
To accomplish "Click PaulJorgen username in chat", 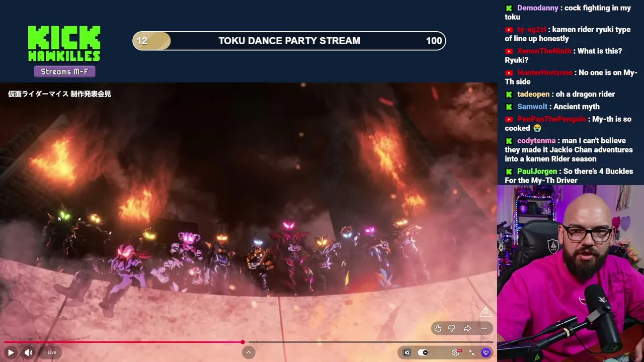I will (x=538, y=171).
